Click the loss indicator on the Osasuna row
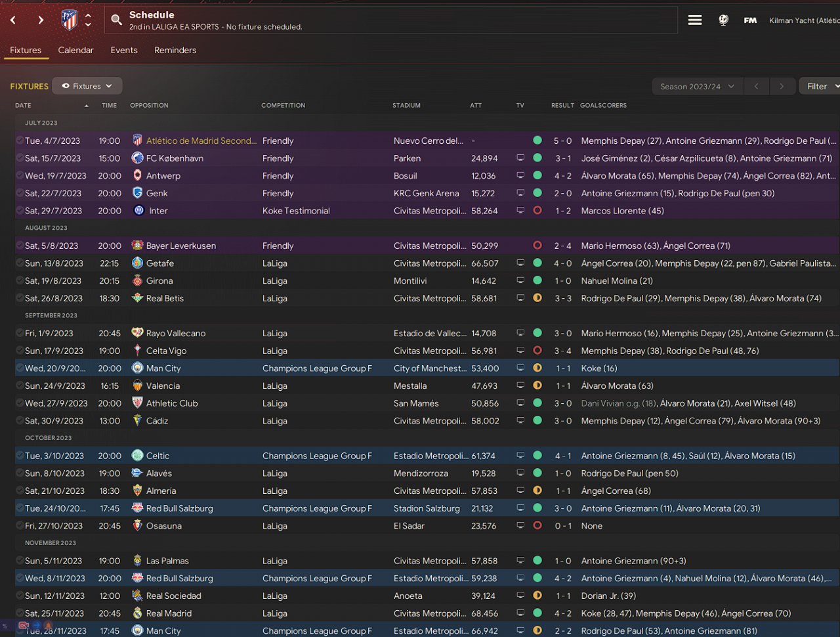This screenshot has width=840, height=637. click(x=537, y=526)
